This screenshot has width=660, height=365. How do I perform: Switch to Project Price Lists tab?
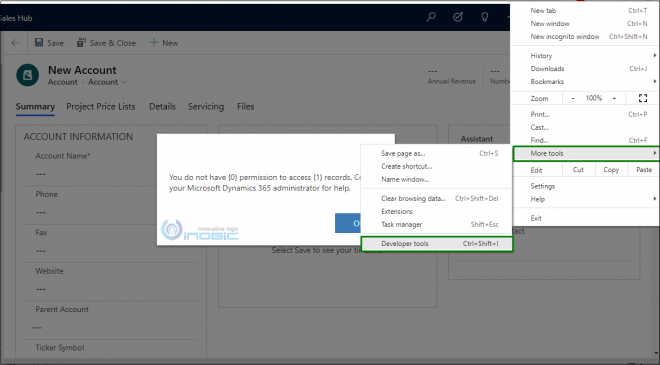click(x=101, y=107)
